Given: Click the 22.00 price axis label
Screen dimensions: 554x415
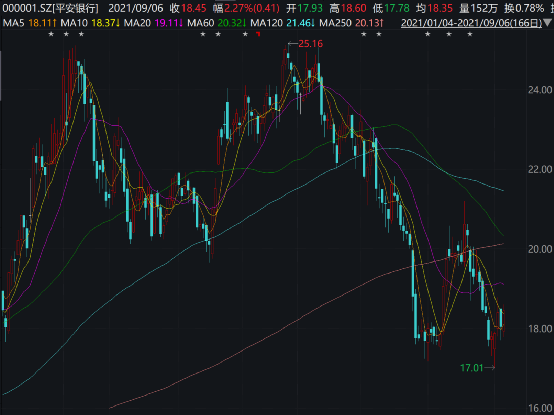Looking at the screenshot, I should (x=540, y=170).
